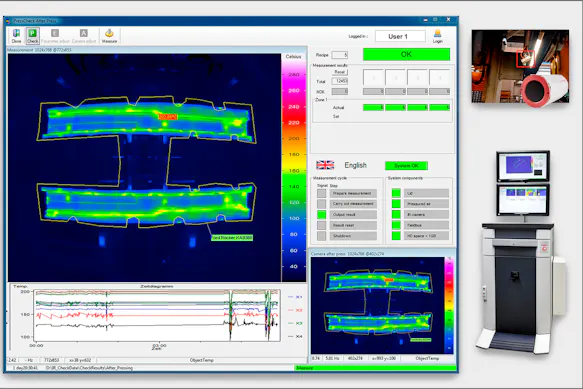Click the green System OK button
This screenshot has height=389, width=583.
(406, 165)
